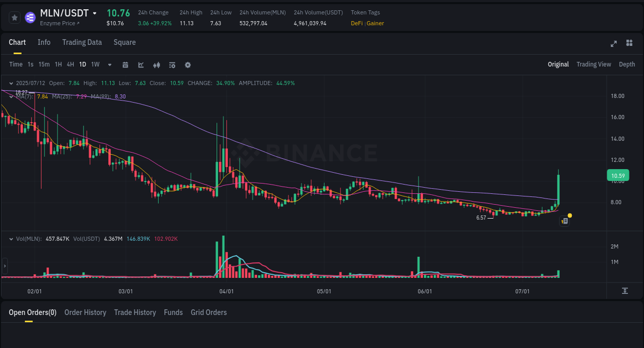
Task: Open the technical indicators icon
Action: coord(172,65)
